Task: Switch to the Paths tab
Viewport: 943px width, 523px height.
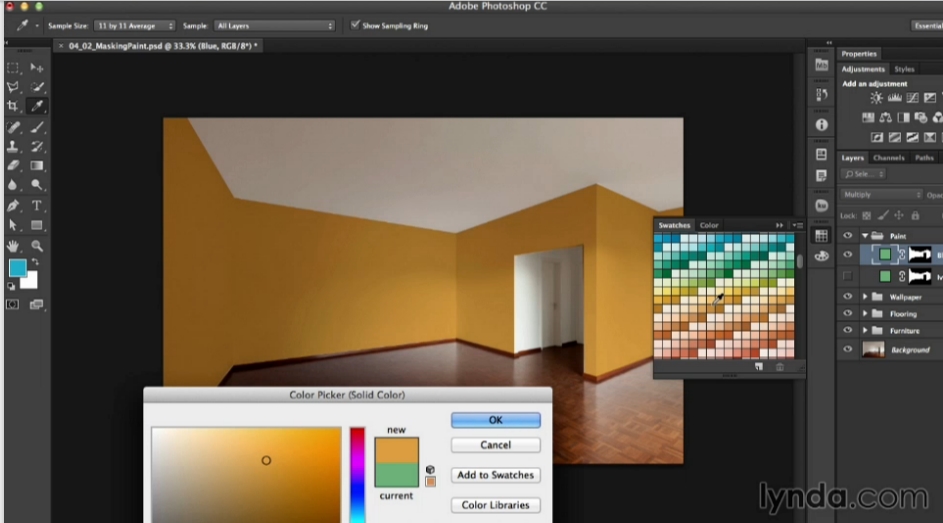Action: coord(924,158)
